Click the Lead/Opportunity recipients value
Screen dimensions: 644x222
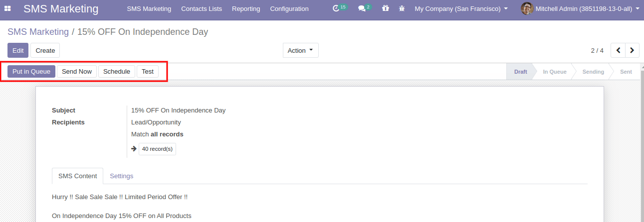[x=156, y=122]
